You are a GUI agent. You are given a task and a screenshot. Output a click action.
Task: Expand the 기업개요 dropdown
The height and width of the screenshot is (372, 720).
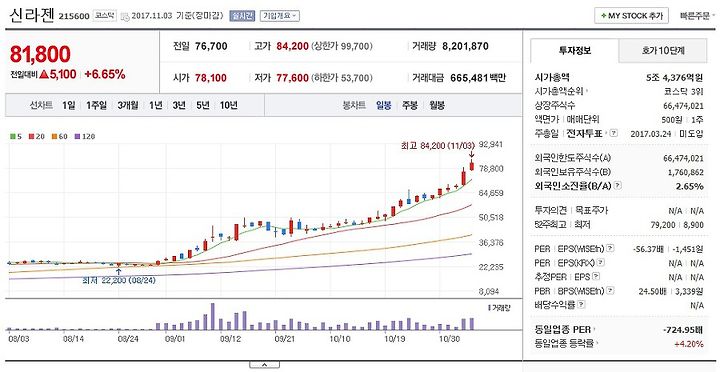click(280, 16)
